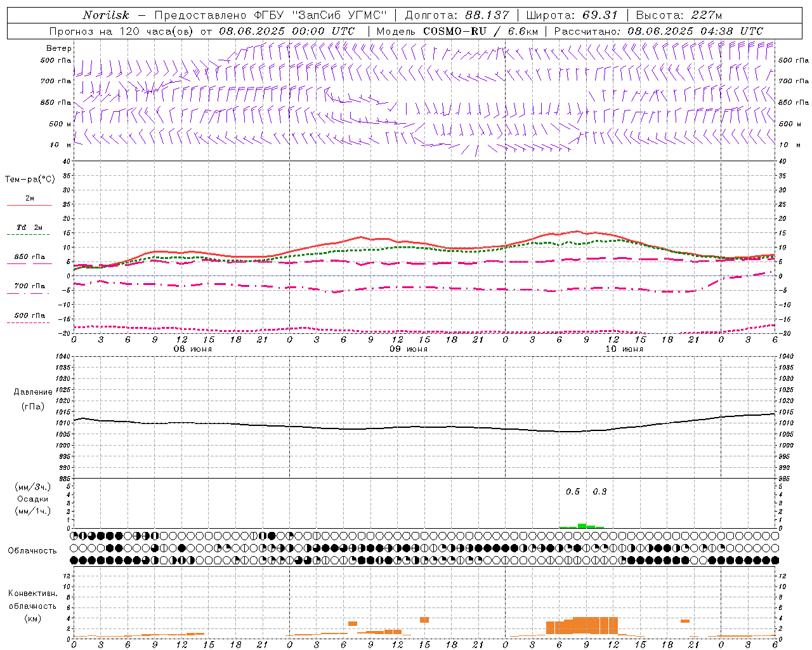This screenshot has width=812, height=650.
Task: Click the 08 июня date label
Action: coord(193,349)
